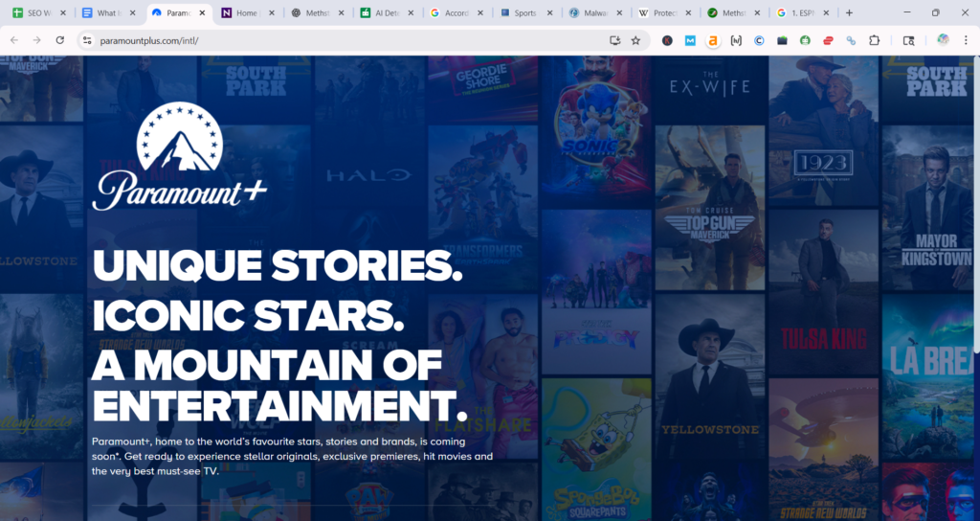The width and height of the screenshot is (980, 521).
Task: View site information icon beside the URL
Action: pyautogui.click(x=86, y=40)
